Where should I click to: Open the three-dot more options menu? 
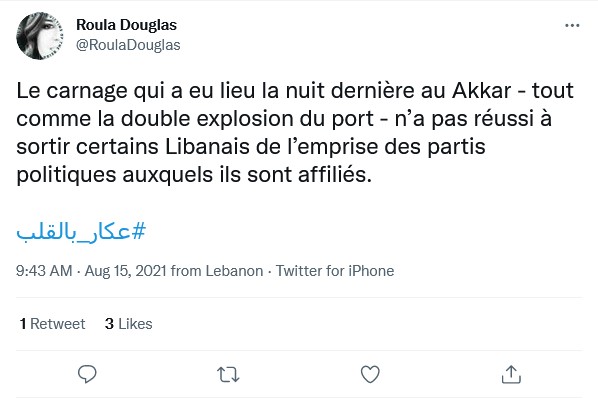pos(572,26)
